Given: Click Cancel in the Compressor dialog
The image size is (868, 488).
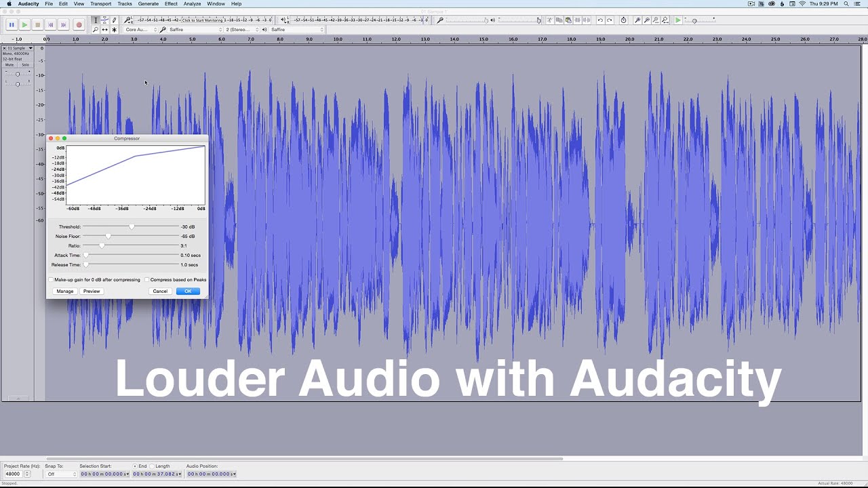Looking at the screenshot, I should (x=160, y=291).
